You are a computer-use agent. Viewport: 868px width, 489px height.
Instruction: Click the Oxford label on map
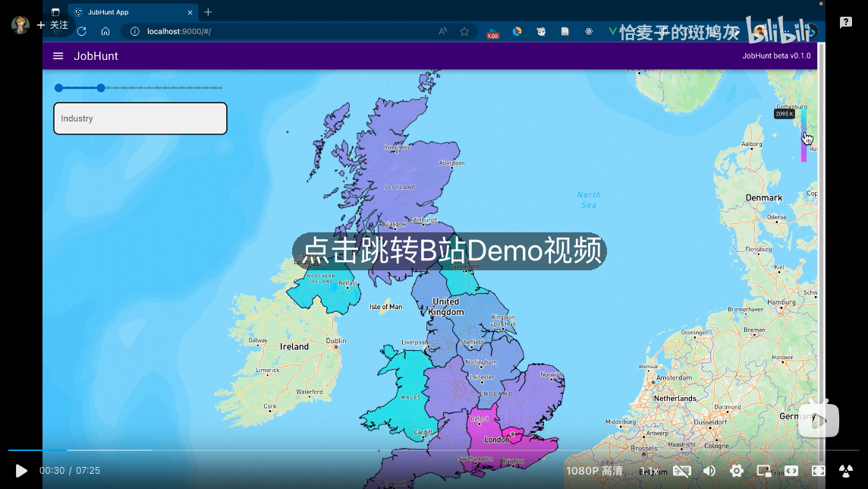480,418
